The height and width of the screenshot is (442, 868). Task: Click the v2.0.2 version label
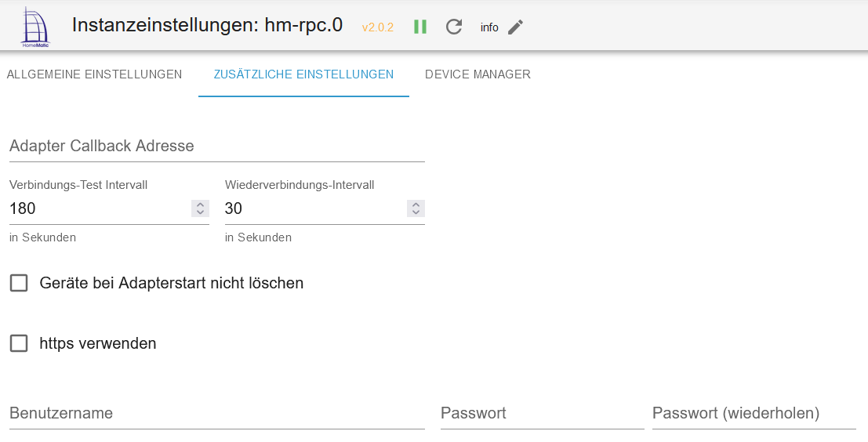click(x=377, y=27)
